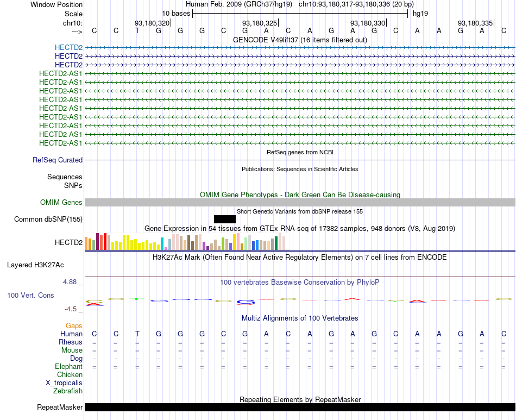Viewport: 516px width, 420px height.
Task: Open the 100 Vert. Cons track label
Action: 30,295
